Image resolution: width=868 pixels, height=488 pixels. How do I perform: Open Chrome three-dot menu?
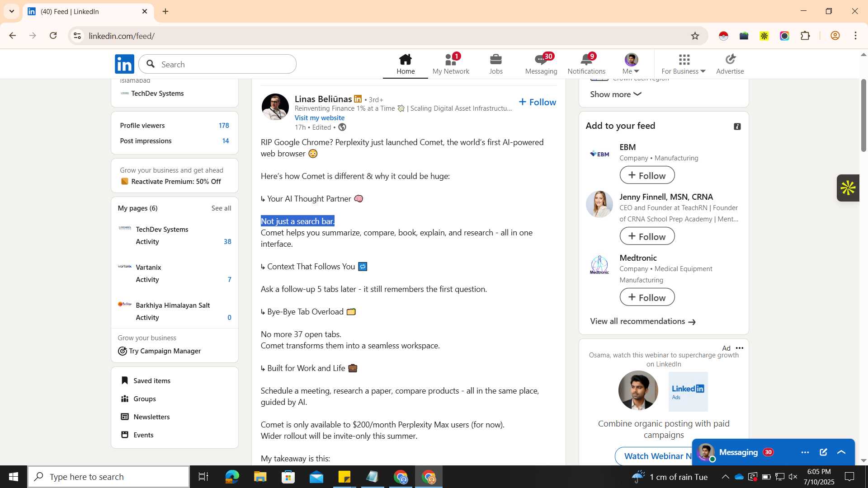tap(855, 36)
